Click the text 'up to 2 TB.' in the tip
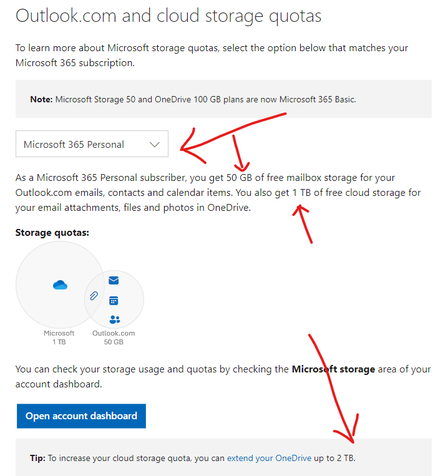The width and height of the screenshot is (448, 476). point(334,458)
